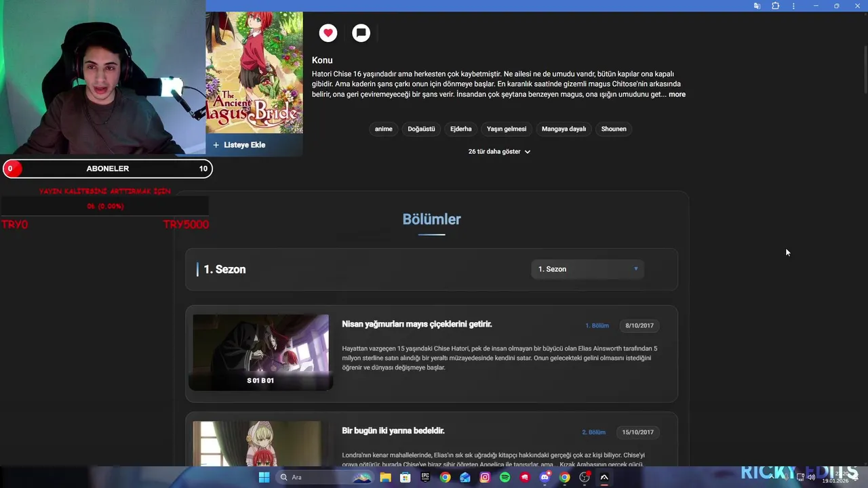Click 'Listeye Ekle' add to list button
The height and width of the screenshot is (488, 868).
coord(239,145)
